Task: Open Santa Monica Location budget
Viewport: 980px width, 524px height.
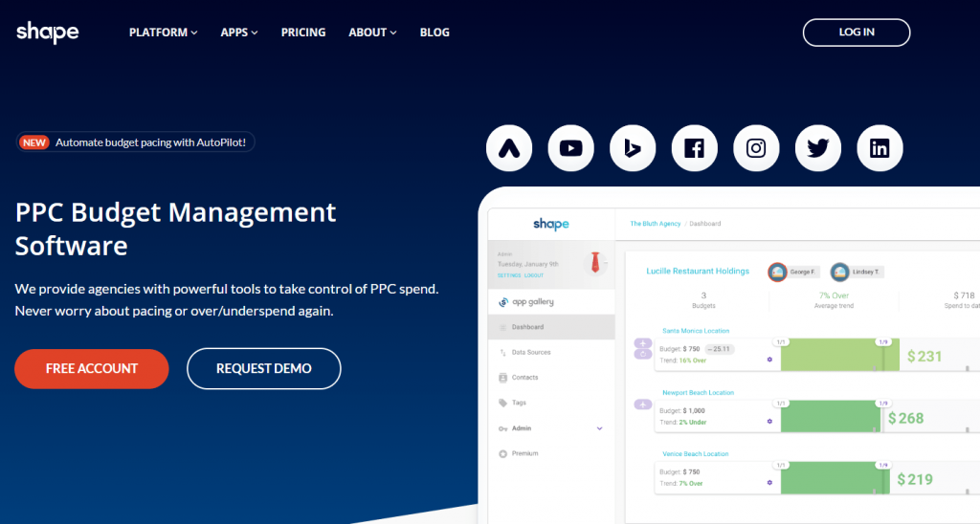Action: click(x=696, y=331)
